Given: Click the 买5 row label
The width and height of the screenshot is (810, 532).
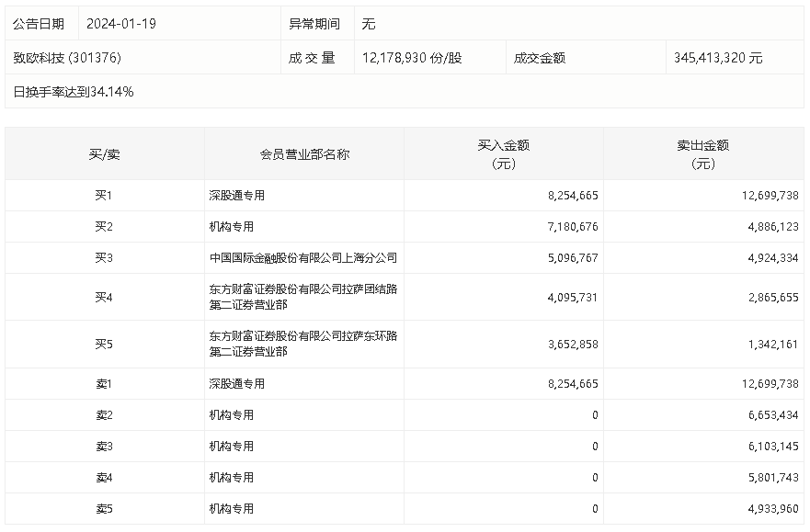Looking at the screenshot, I should [x=104, y=345].
